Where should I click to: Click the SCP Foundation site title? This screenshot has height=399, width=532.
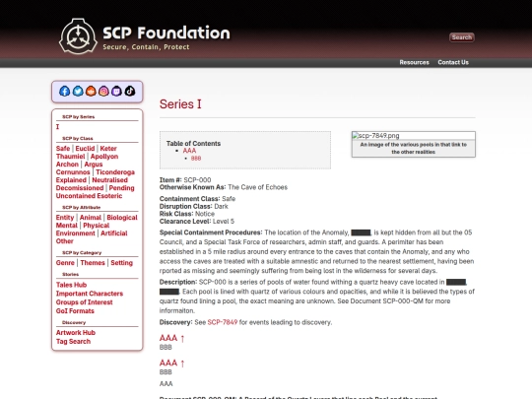click(x=166, y=33)
